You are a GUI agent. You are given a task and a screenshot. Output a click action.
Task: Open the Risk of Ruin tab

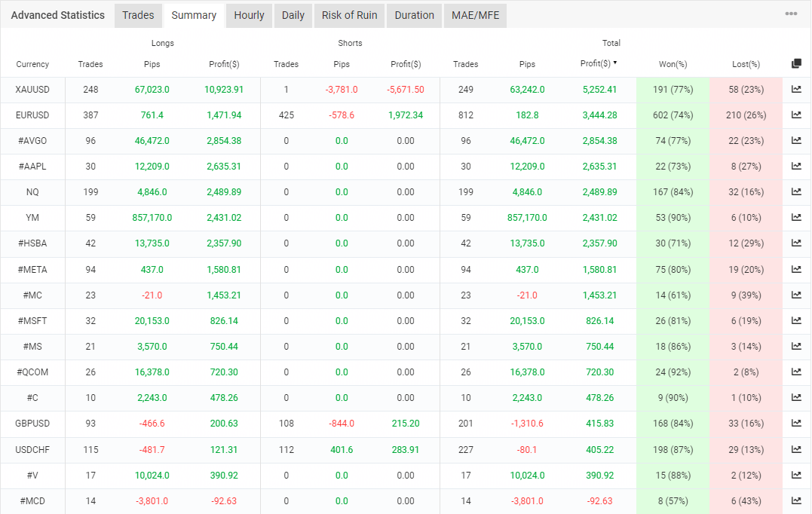pyautogui.click(x=350, y=16)
